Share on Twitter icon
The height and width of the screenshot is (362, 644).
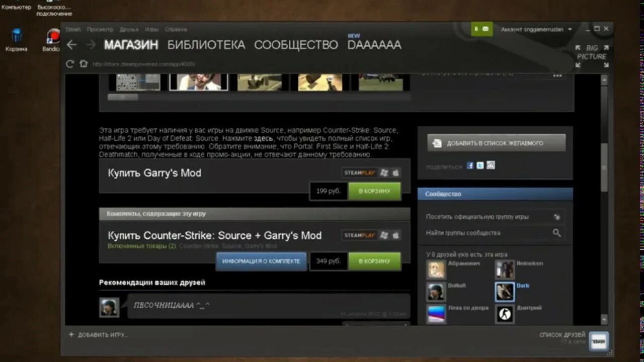pyautogui.click(x=480, y=165)
